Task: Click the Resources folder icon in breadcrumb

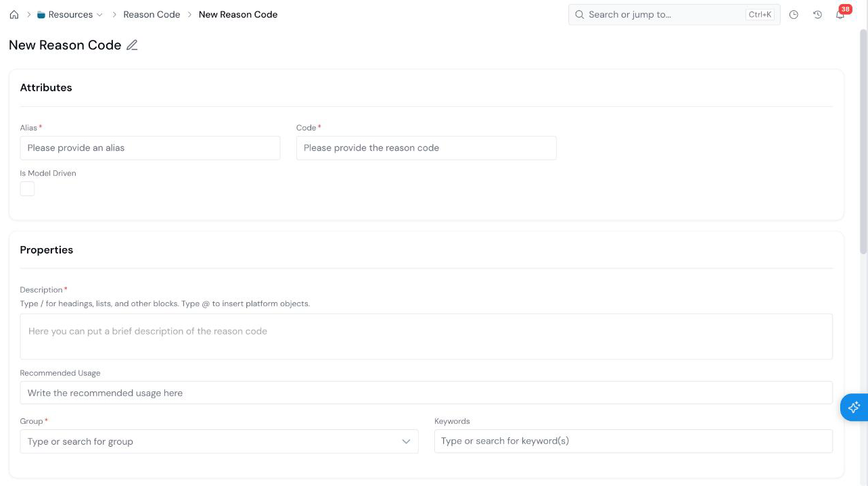Action: [x=41, y=14]
